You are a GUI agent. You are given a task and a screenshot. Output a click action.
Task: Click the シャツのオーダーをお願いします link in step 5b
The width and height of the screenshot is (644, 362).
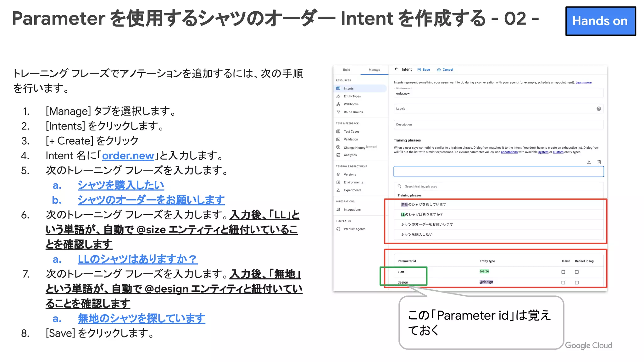click(151, 200)
